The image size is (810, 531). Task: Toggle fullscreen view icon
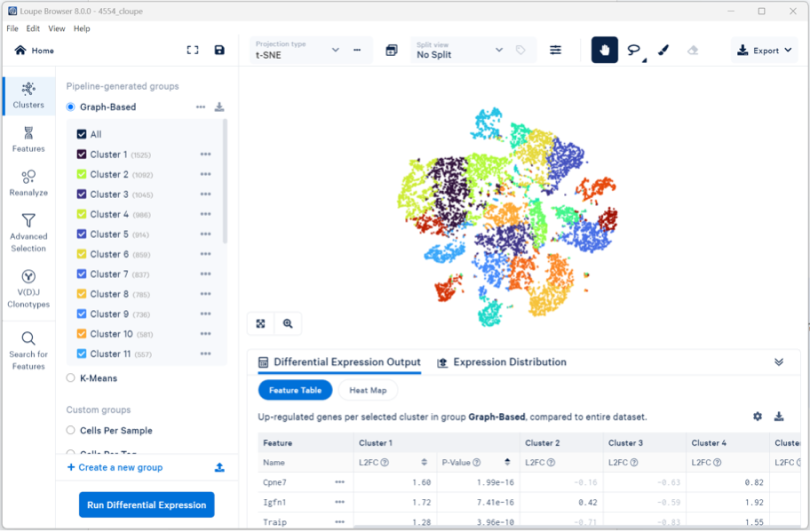tap(193, 50)
